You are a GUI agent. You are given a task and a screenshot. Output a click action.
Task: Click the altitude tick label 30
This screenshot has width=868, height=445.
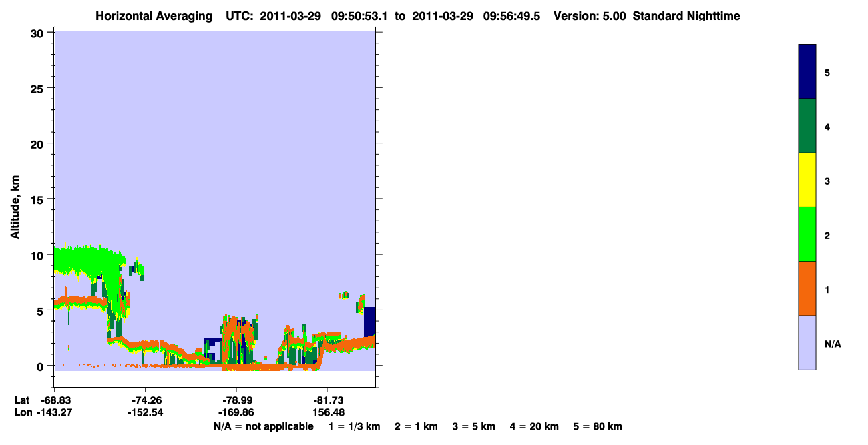tap(39, 33)
